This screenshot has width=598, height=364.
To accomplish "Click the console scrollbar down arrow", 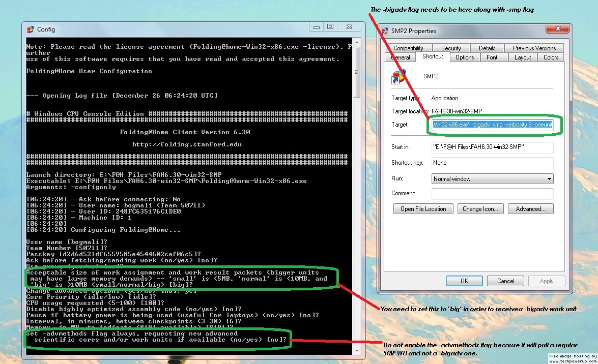I will pos(357,351).
